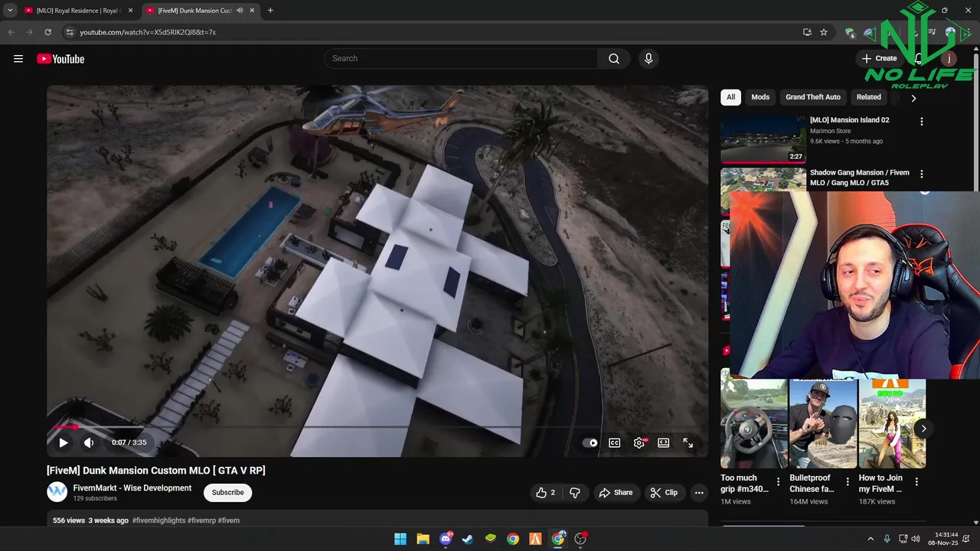The height and width of the screenshot is (551, 980).
Task: Open more actions menu beside Clip
Action: pyautogui.click(x=699, y=493)
